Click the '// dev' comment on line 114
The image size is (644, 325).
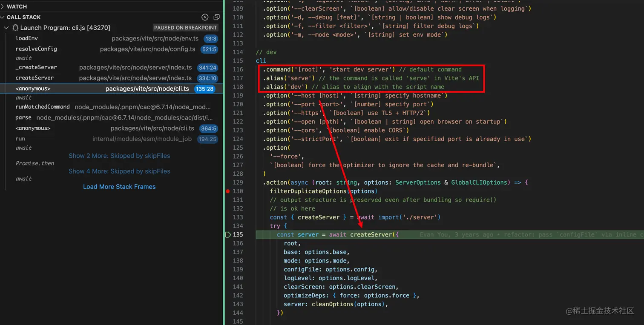[x=266, y=52]
